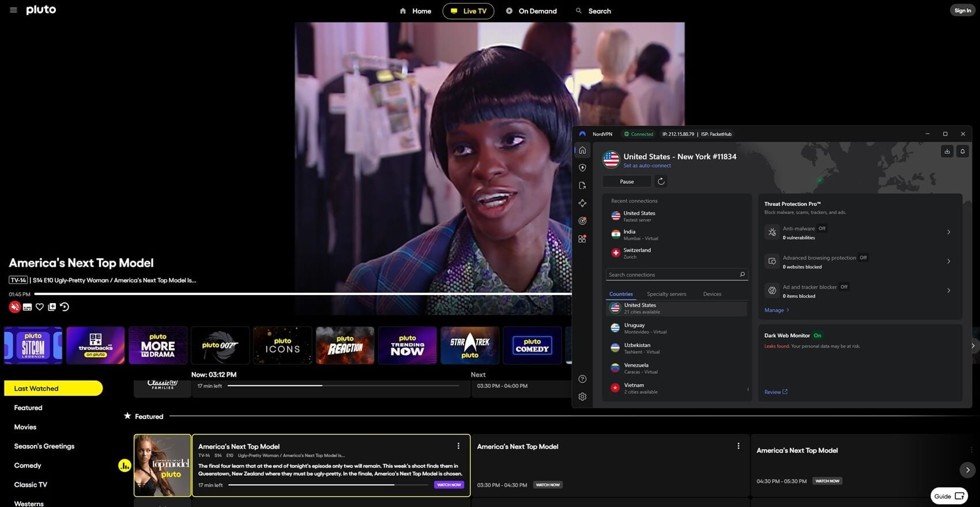
Task: Unmute the Pluto player audio
Action: pyautogui.click(x=15, y=307)
